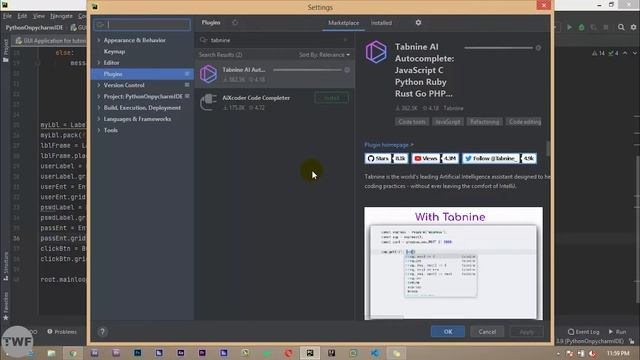Screen dimensions: 640x360
Task: Select AiXcoder plug icon in results list
Action: coord(208,102)
